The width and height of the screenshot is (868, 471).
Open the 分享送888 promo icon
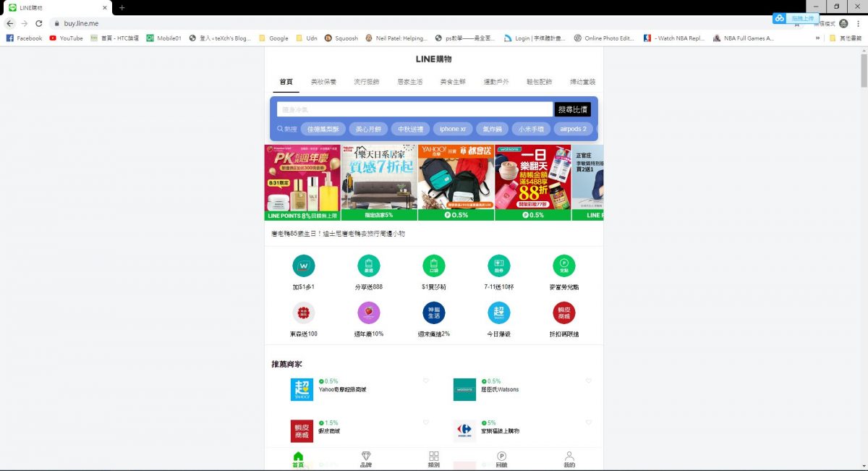pos(369,266)
